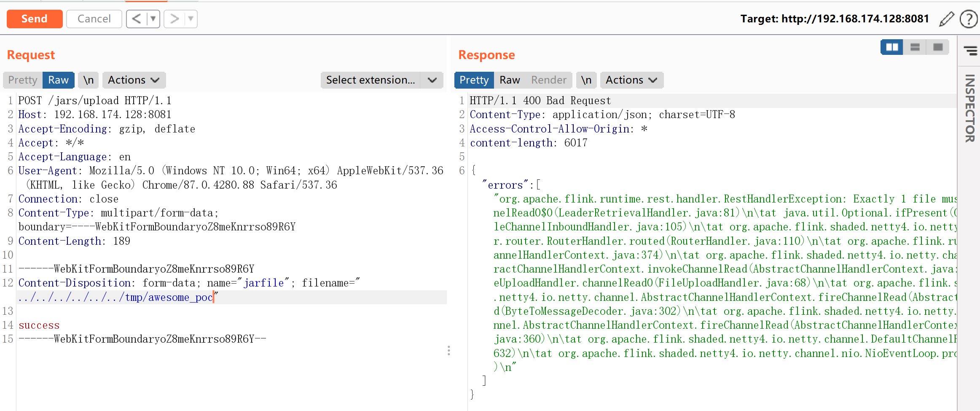Switch Request view to Pretty tab
Image resolution: width=980 pixels, height=411 pixels.
23,80
